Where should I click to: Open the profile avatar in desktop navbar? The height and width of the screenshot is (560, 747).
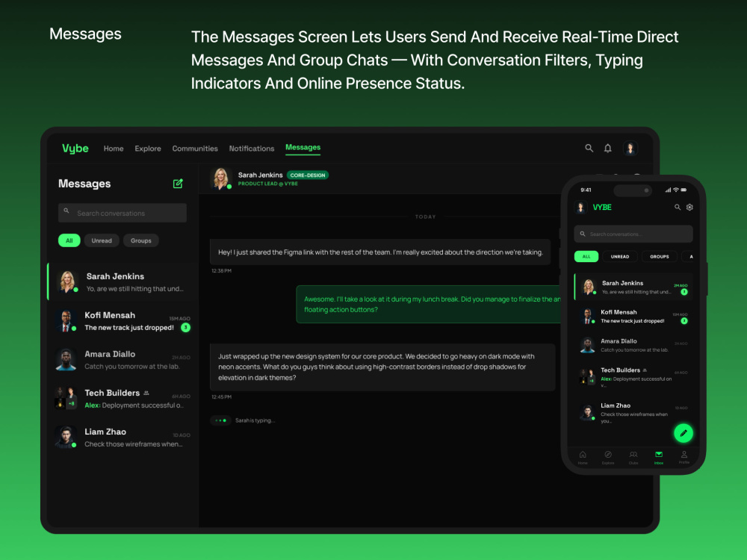[630, 148]
